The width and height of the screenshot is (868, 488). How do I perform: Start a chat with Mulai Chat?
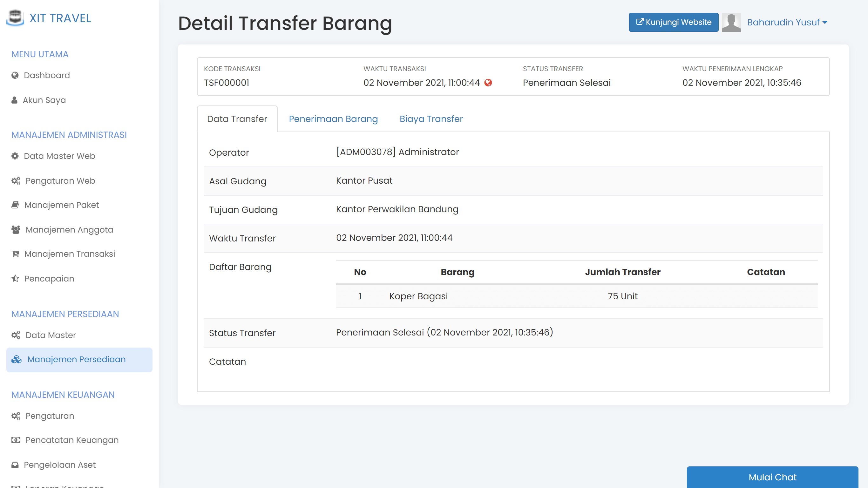772,477
